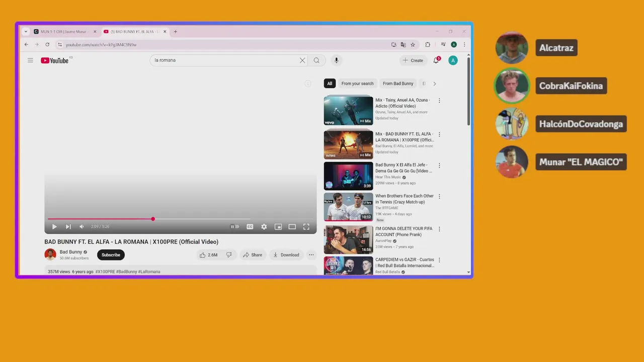Select 'From Bad Bunny' chip
Image resolution: width=644 pixels, height=362 pixels.
[x=398, y=83]
